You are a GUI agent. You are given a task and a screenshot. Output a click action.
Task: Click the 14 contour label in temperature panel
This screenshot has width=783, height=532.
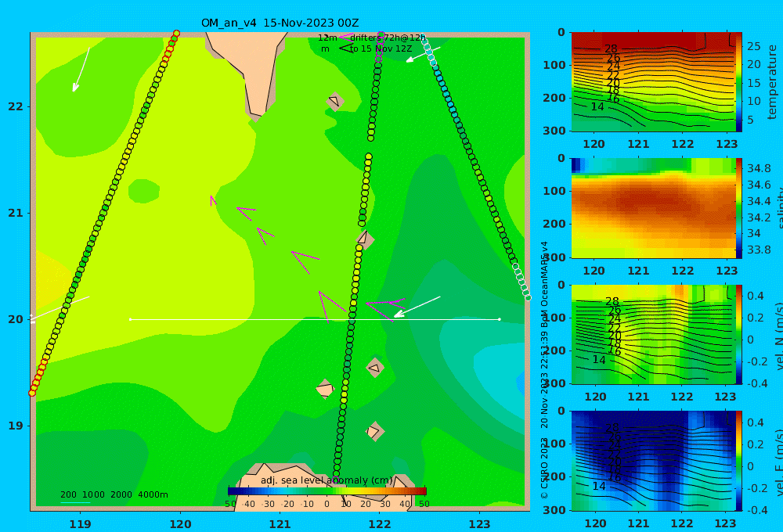point(597,106)
